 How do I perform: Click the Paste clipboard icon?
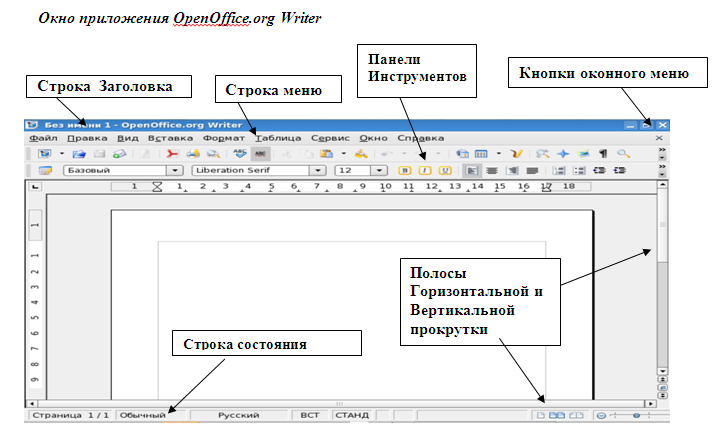tap(326, 154)
